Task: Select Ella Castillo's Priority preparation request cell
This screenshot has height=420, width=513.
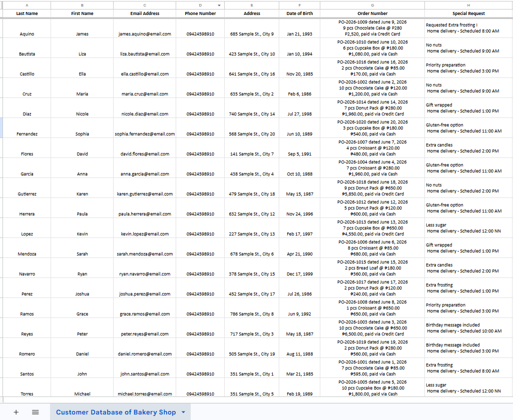Action: coord(468,68)
